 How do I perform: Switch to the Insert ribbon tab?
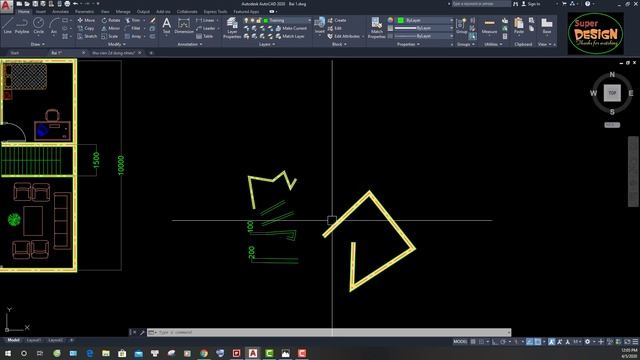click(41, 12)
